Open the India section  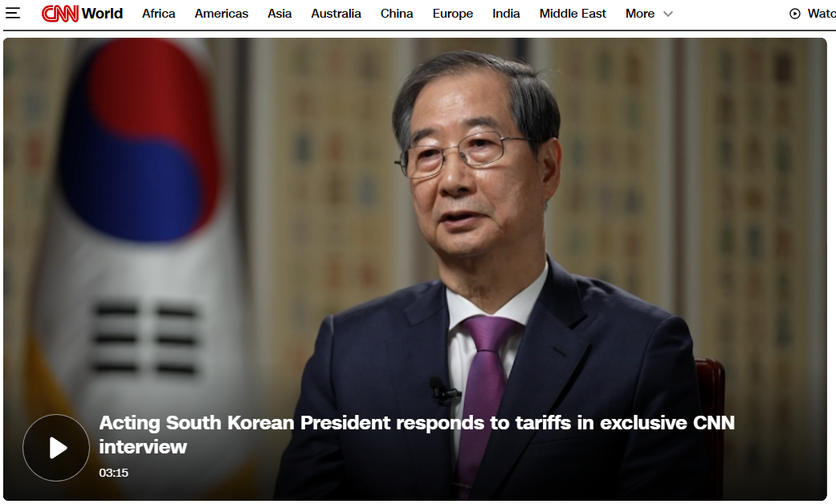click(x=506, y=14)
